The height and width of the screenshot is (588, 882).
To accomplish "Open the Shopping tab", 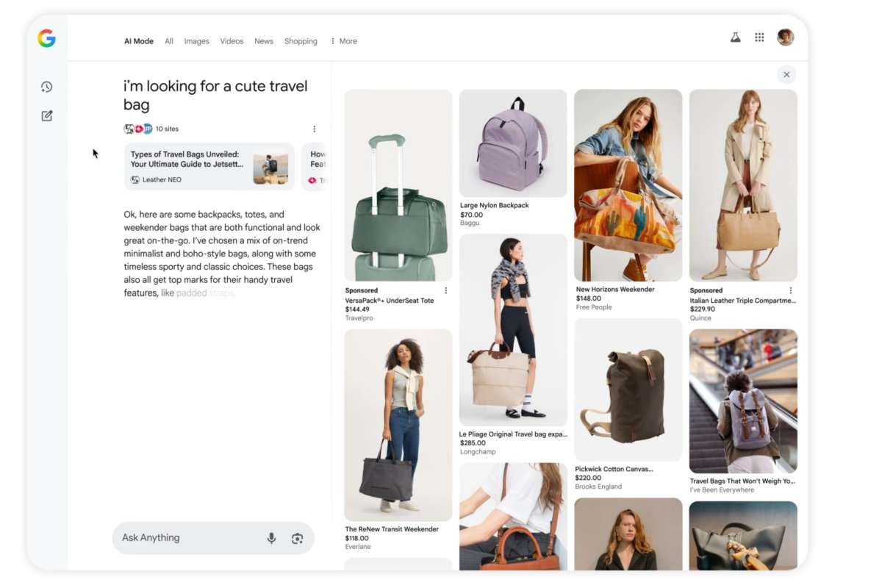I will [x=301, y=41].
